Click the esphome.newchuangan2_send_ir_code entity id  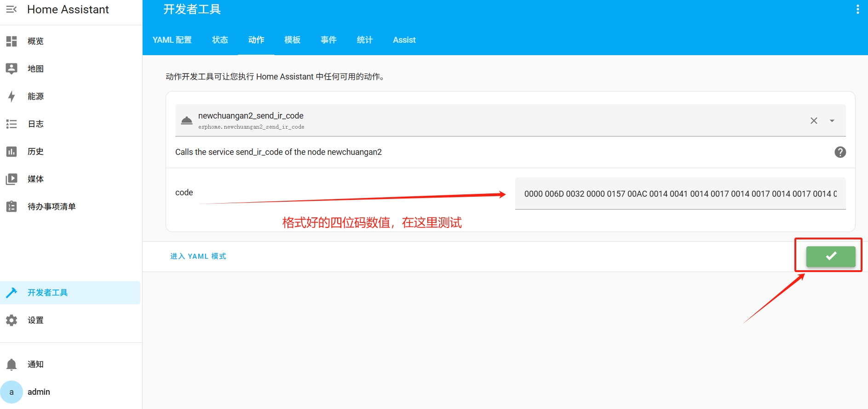point(251,127)
